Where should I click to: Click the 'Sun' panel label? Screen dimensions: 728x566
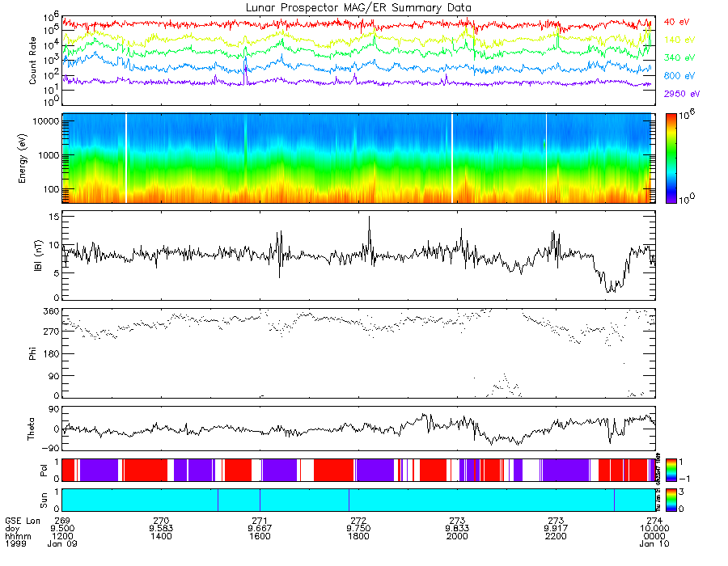point(44,501)
